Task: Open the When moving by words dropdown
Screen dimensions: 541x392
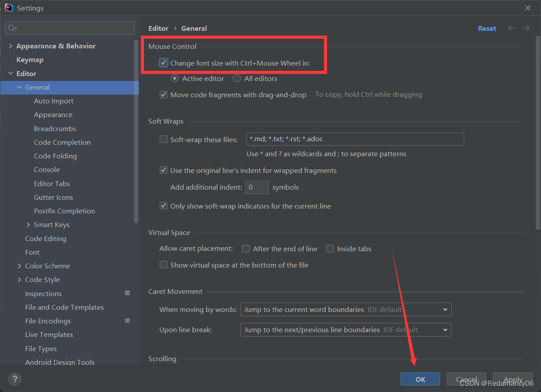Action: pos(346,310)
